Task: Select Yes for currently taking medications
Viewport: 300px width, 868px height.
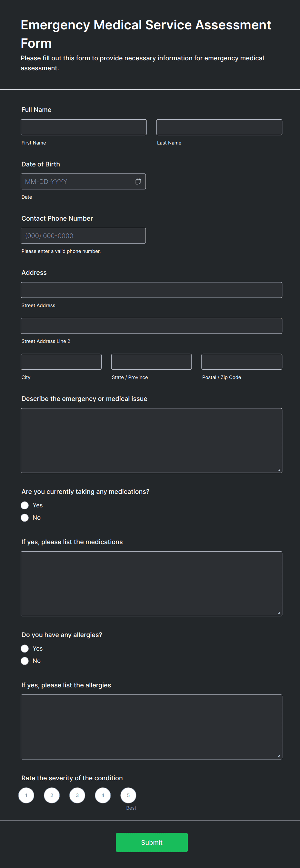Action: click(25, 505)
